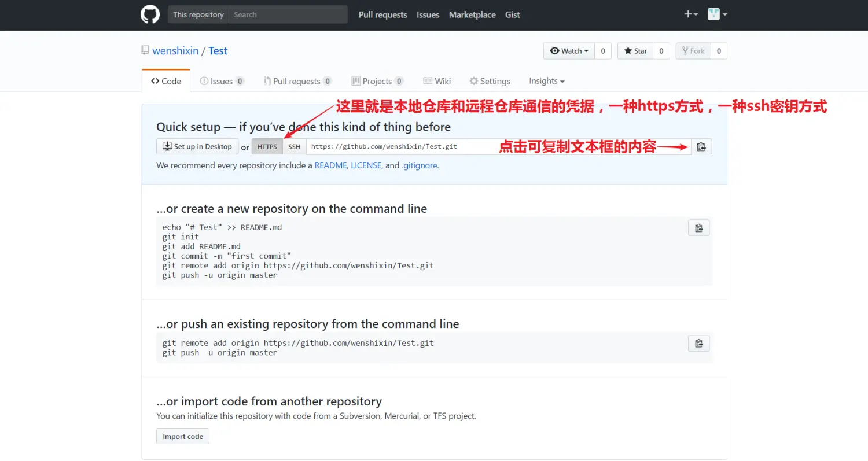This screenshot has width=868, height=461.
Task: Click the 'git commit -m "first commit"' line
Action: tap(227, 256)
